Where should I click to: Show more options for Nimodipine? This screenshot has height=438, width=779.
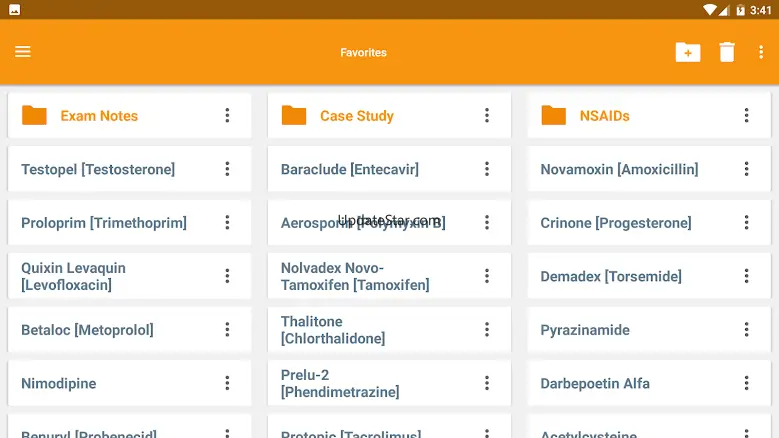tap(227, 383)
